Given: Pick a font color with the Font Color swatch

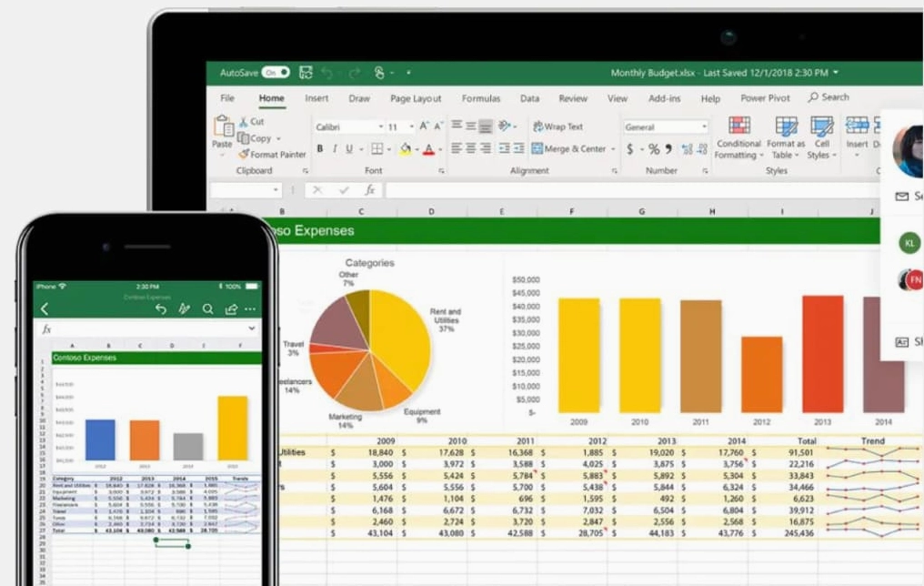Looking at the screenshot, I should pyautogui.click(x=428, y=148).
